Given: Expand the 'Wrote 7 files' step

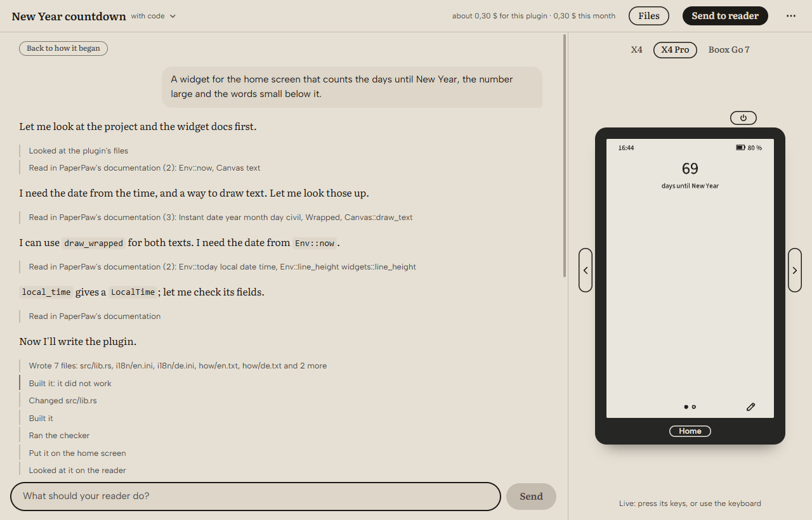Looking at the screenshot, I should (178, 366).
